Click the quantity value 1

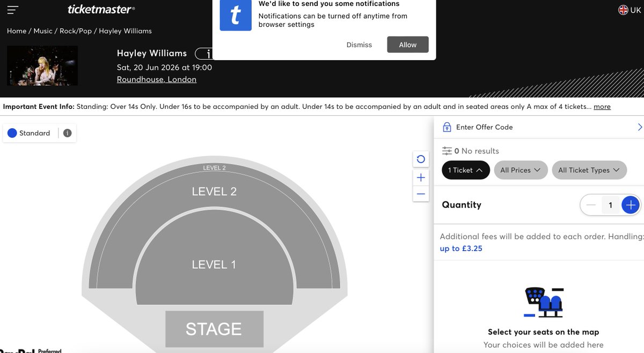610,205
